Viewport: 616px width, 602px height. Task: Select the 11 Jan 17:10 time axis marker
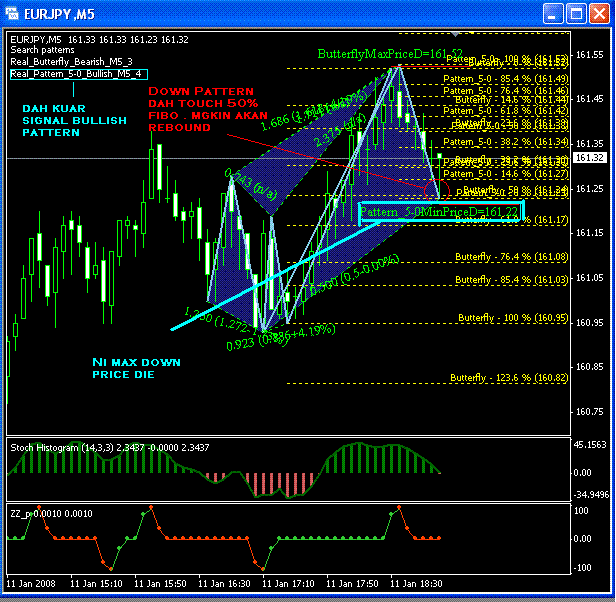288,584
